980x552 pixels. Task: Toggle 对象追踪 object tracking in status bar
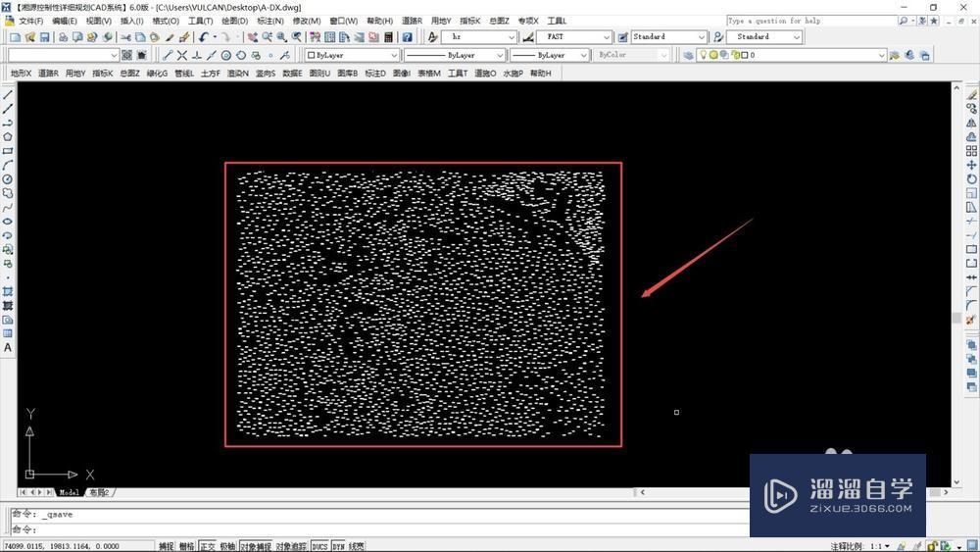point(291,546)
